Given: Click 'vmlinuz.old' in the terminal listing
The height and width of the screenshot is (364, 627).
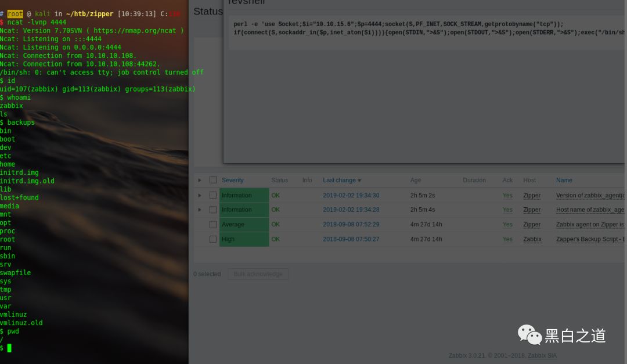Looking at the screenshot, I should 21,323.
